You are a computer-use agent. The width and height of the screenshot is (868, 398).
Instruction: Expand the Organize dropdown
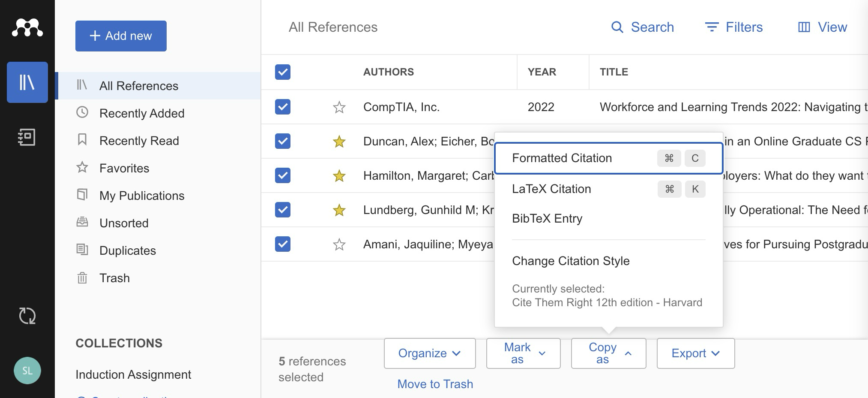click(x=429, y=353)
